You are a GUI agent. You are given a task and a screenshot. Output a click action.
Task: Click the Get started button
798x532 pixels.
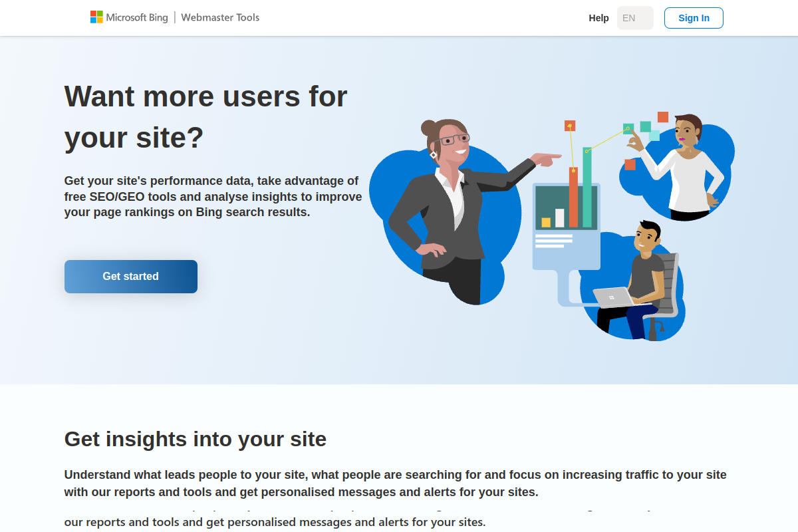[131, 277]
